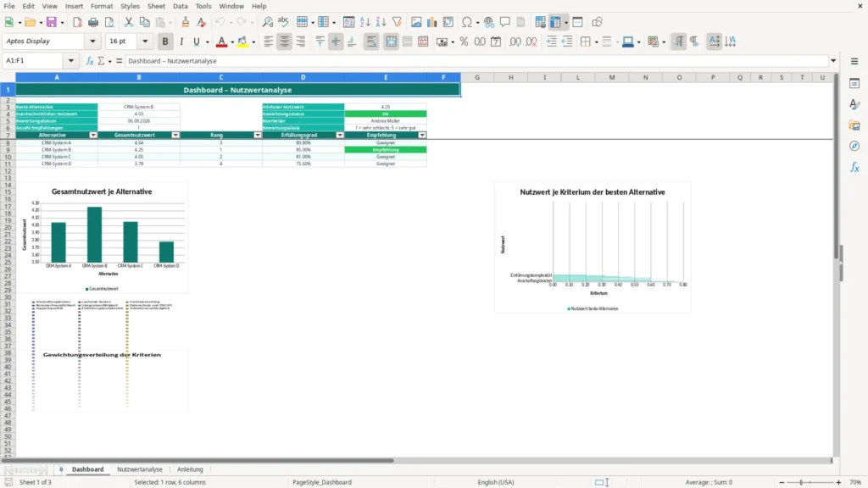Switch to Nutzwertanalyse sheet tab

click(x=140, y=469)
